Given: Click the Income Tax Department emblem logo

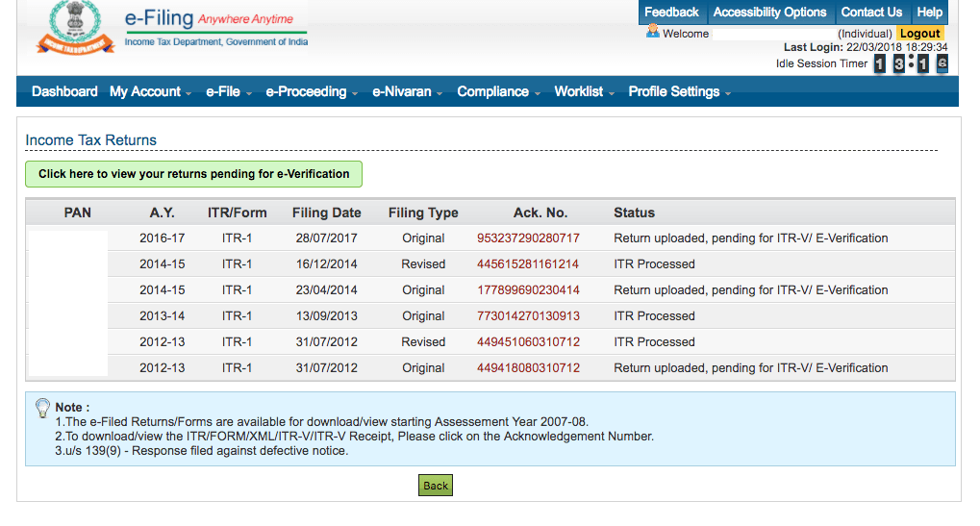Looking at the screenshot, I should pos(76,28).
